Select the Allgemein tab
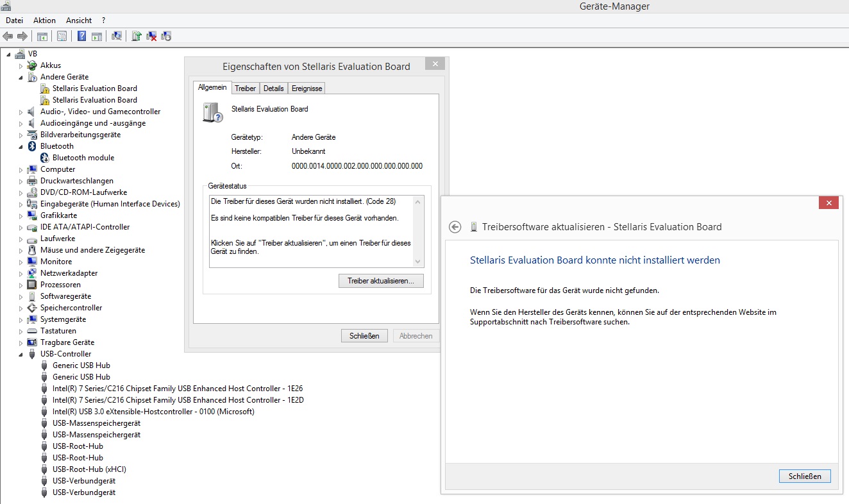 (x=212, y=87)
